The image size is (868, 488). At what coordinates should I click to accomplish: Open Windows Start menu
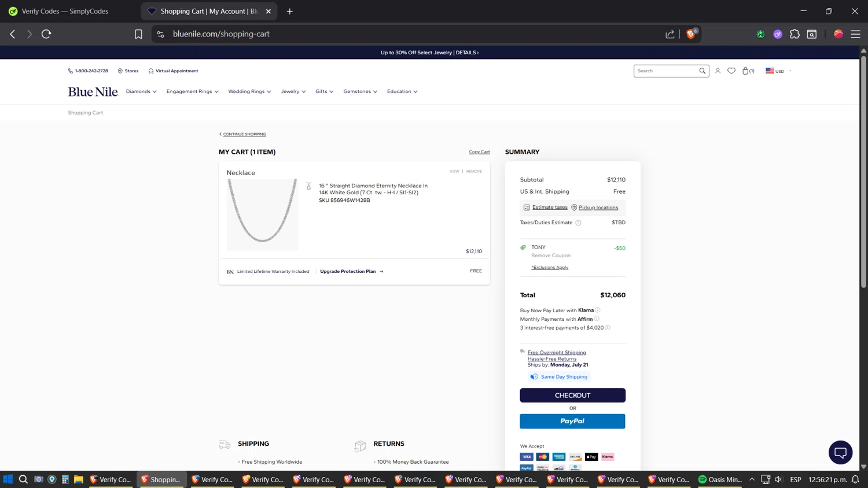click(8, 479)
